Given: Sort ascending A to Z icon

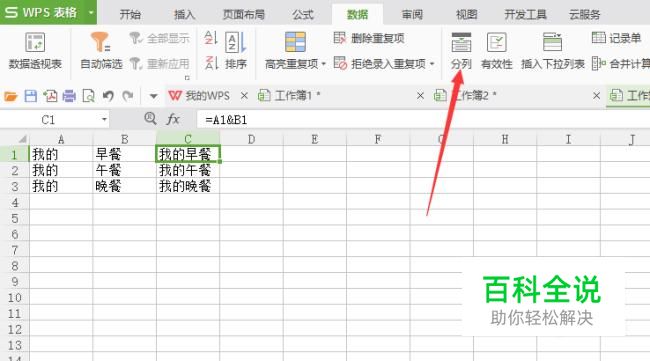Looking at the screenshot, I should 211,38.
